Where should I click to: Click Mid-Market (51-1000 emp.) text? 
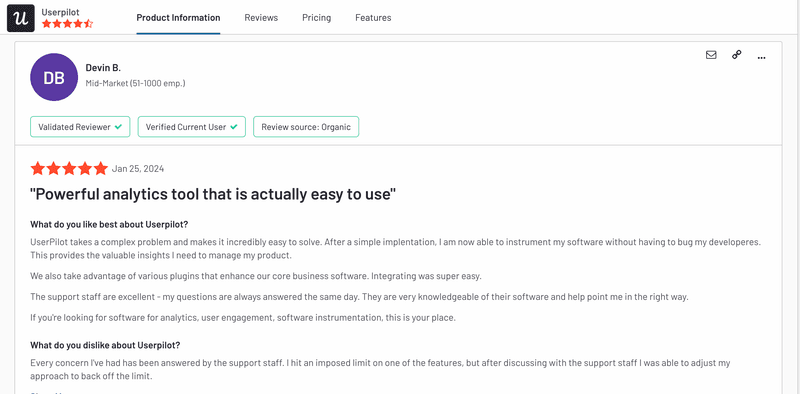click(x=135, y=83)
